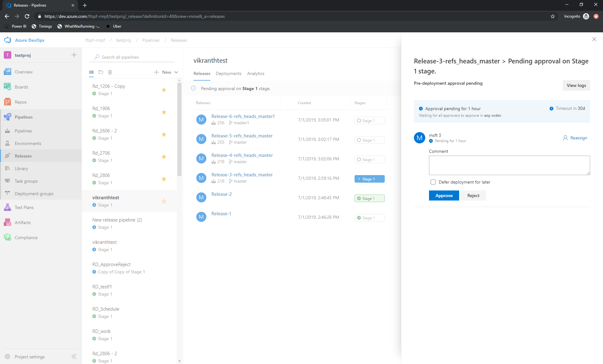Switch to the Deployments tab

click(228, 73)
